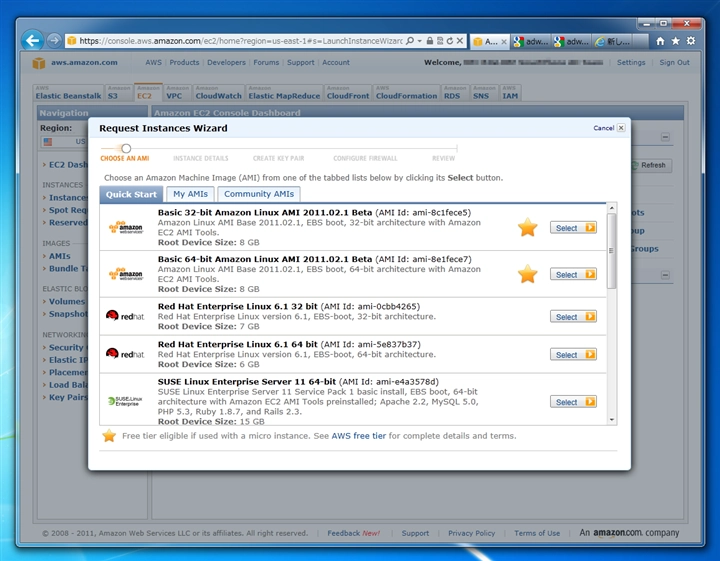The height and width of the screenshot is (561, 720).
Task: Collapse the lower dashboard panel minus icon
Action: tap(665, 275)
